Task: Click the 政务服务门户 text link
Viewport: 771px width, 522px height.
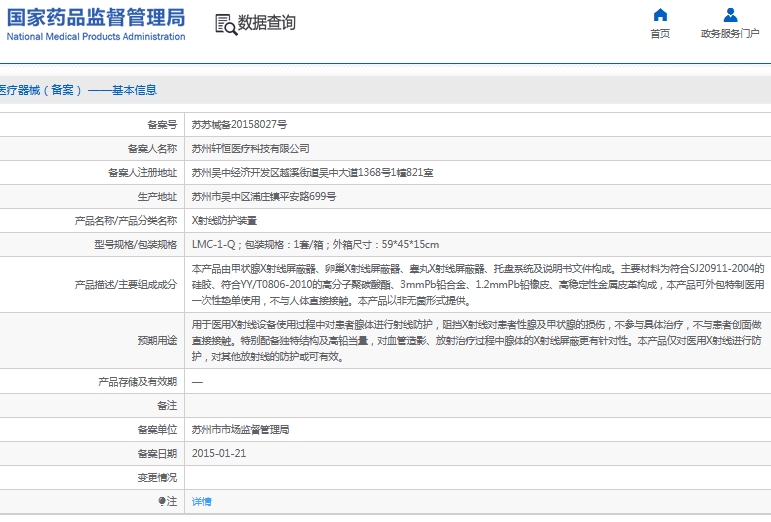Action: pyautogui.click(x=730, y=34)
